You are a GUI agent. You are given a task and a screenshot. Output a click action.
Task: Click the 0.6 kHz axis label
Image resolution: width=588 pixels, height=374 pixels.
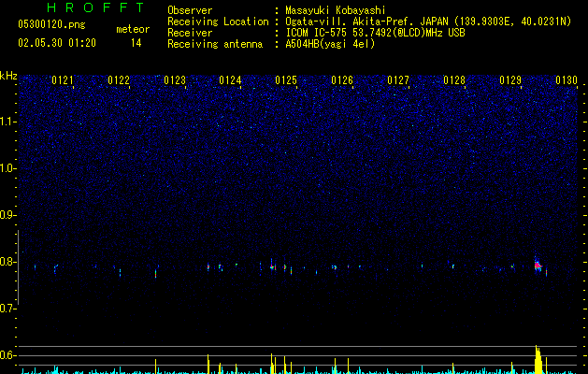[x=8, y=355]
